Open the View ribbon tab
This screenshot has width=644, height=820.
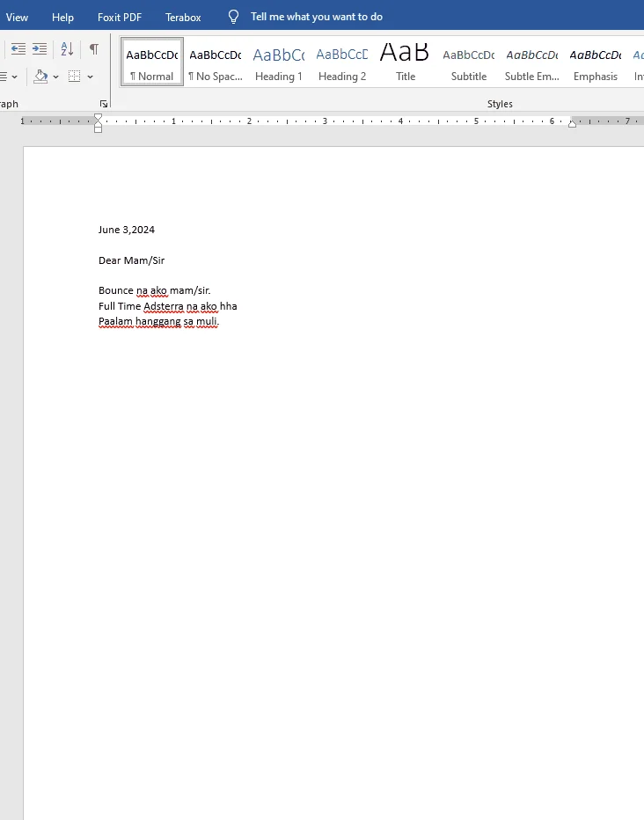[17, 18]
